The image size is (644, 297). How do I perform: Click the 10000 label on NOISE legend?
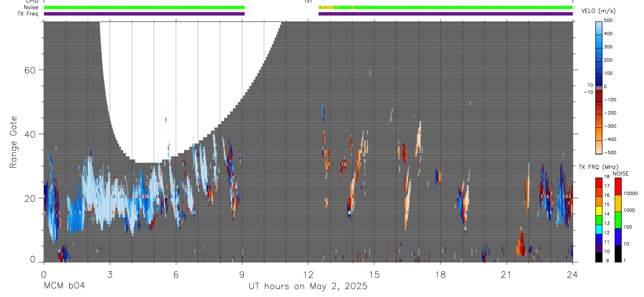point(631,193)
